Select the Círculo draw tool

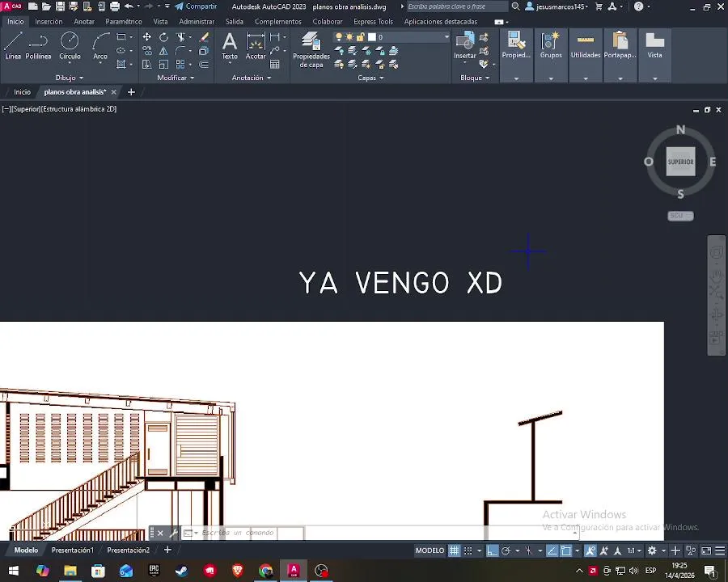click(70, 45)
